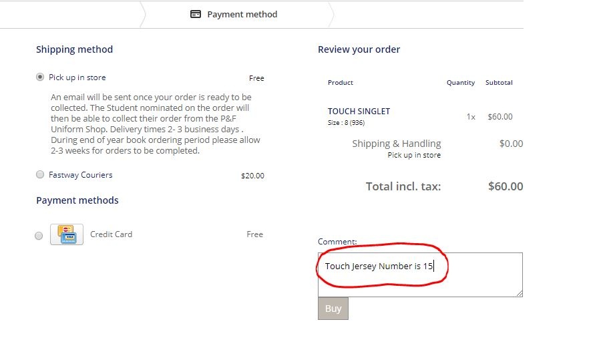
Task: Select Fastway Couriers shipping option
Action: (x=40, y=175)
